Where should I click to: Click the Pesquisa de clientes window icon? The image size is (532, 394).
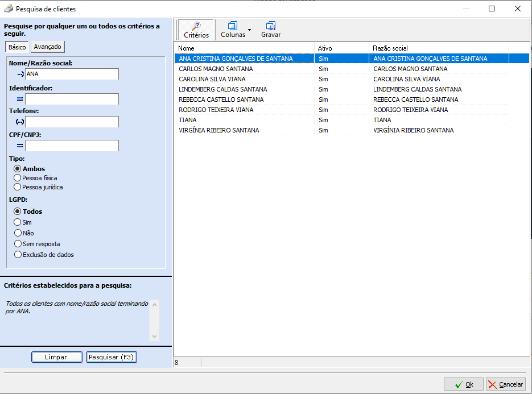point(9,9)
